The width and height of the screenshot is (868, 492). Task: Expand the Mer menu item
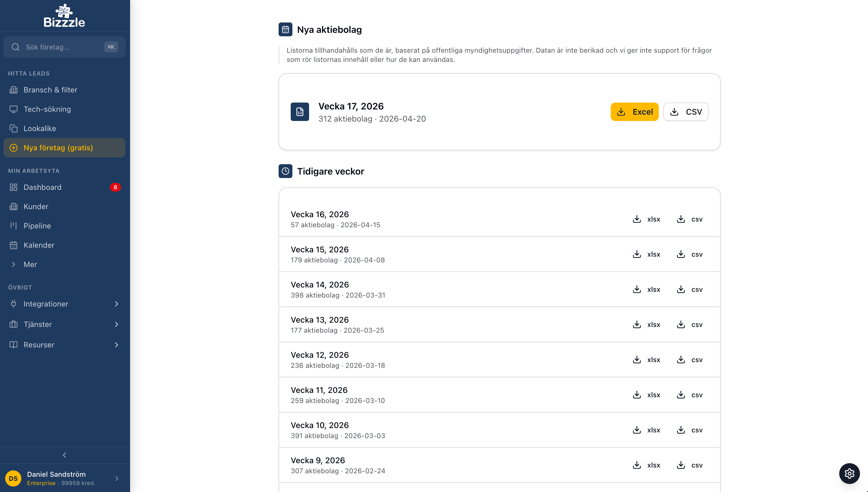click(x=31, y=265)
